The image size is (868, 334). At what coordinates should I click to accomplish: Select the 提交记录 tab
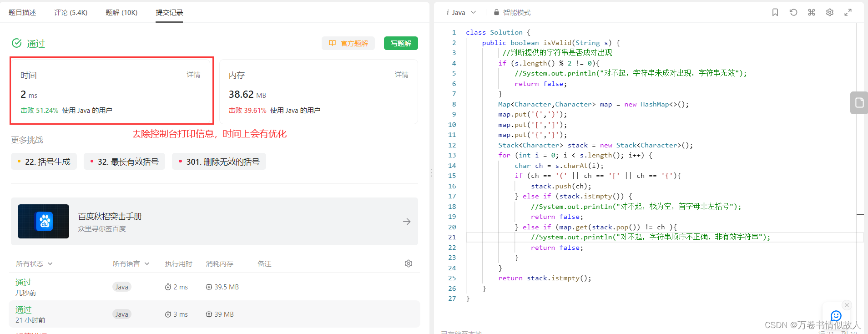169,12
